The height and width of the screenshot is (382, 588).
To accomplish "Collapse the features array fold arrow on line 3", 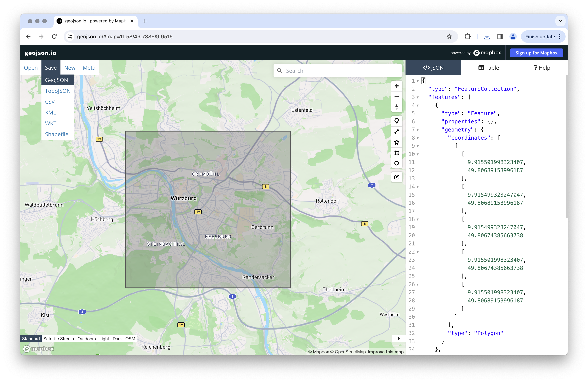I will coord(417,97).
